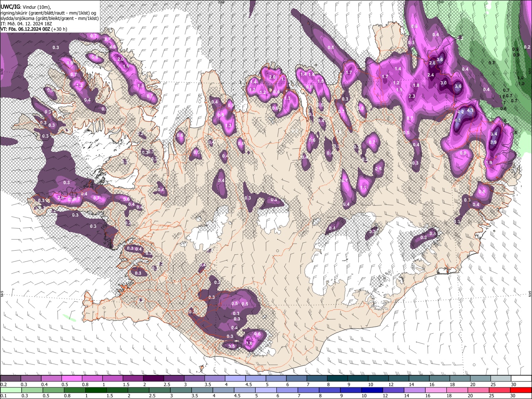The image size is (532, 399).
Task: Click the '4.3' precipitation value on the map
Action: pyautogui.click(x=470, y=111)
